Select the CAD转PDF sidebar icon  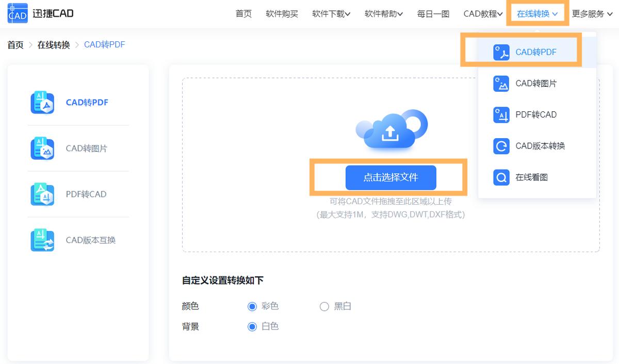pyautogui.click(x=42, y=102)
